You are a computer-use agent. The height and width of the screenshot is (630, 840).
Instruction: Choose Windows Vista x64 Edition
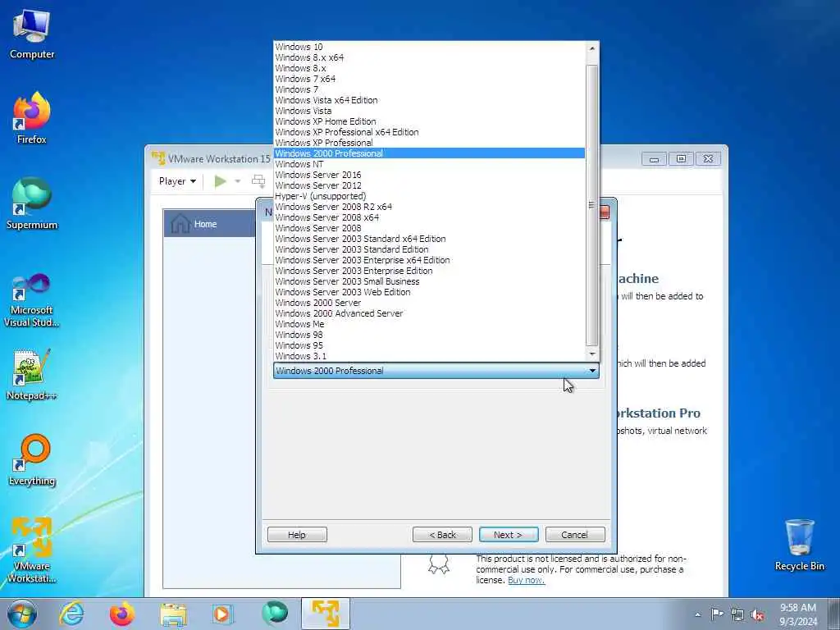[x=429, y=100]
